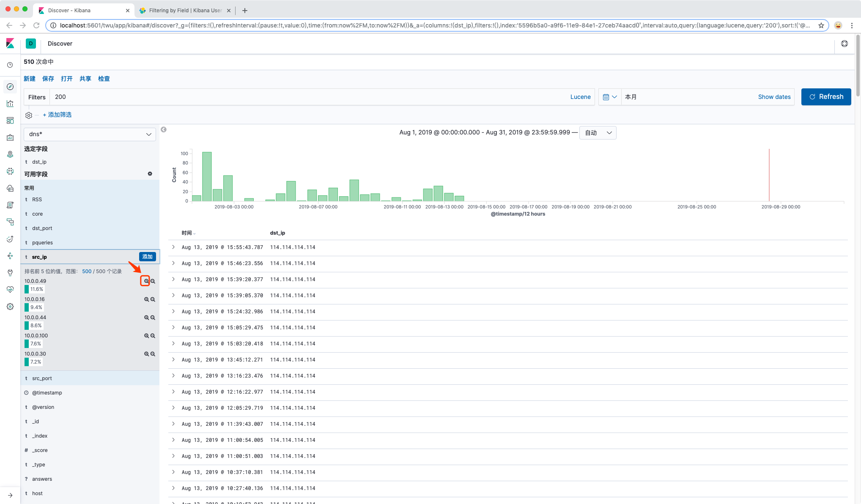861x504 pixels.
Task: Click 保存 in the Discover menu
Action: [48, 79]
